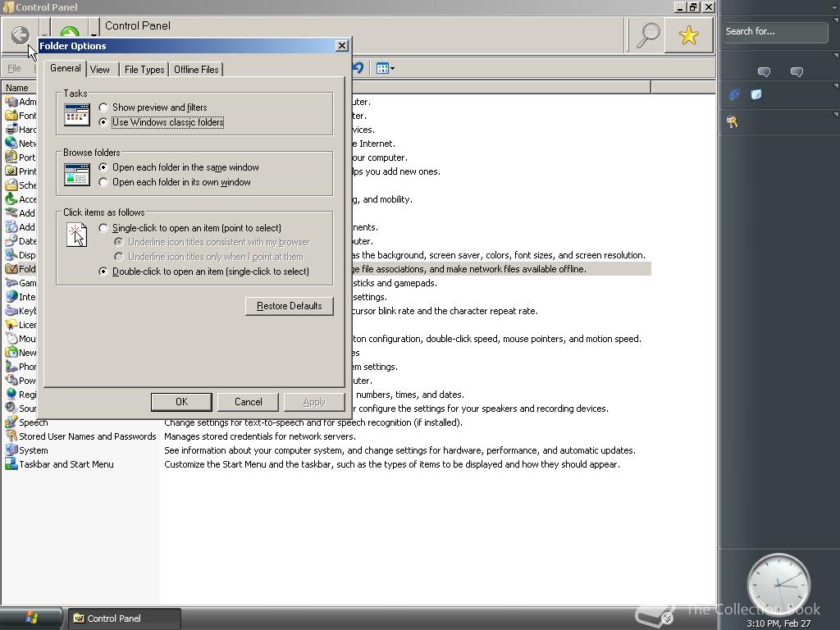
Task: Click the Restore Defaults button
Action: pos(290,306)
